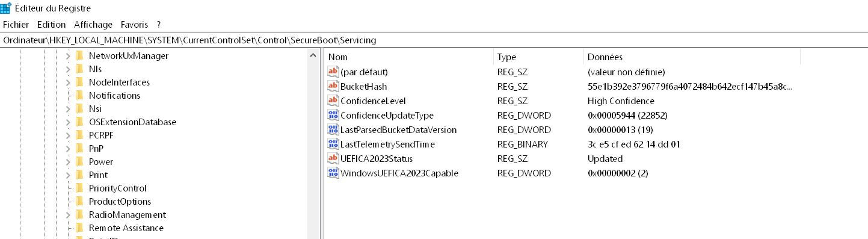Click the WindowsUEFICA2023Capable DWORD icon

[333, 173]
